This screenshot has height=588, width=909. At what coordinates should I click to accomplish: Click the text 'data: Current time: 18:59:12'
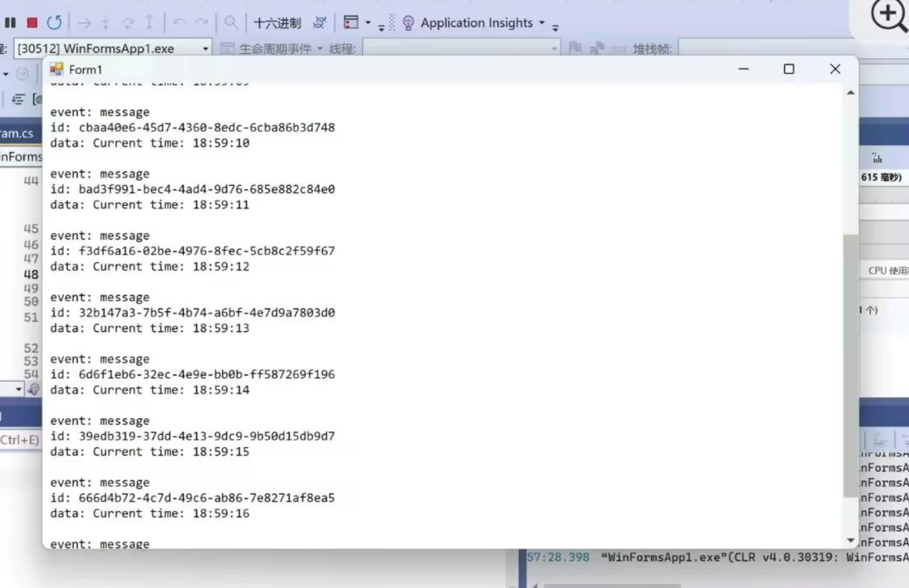click(149, 267)
